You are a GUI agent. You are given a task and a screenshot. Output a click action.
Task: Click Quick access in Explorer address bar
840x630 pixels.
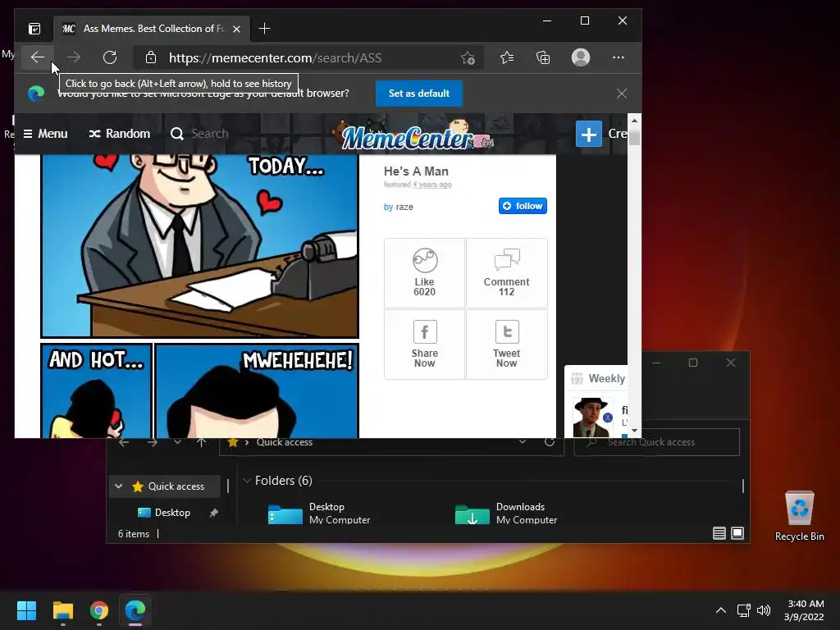click(284, 442)
